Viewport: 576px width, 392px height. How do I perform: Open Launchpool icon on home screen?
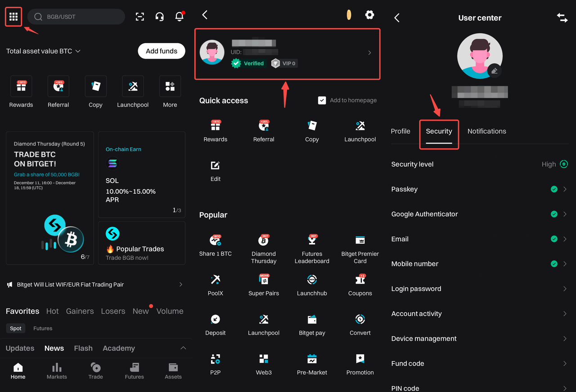pyautogui.click(x=133, y=86)
